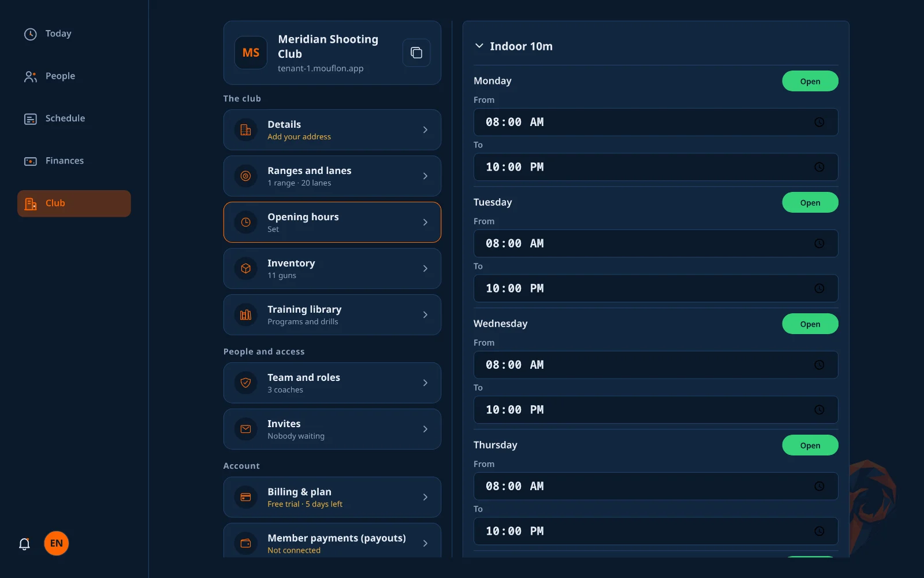Image resolution: width=924 pixels, height=578 pixels.
Task: Click the Invites envelope icon
Action: tap(245, 429)
